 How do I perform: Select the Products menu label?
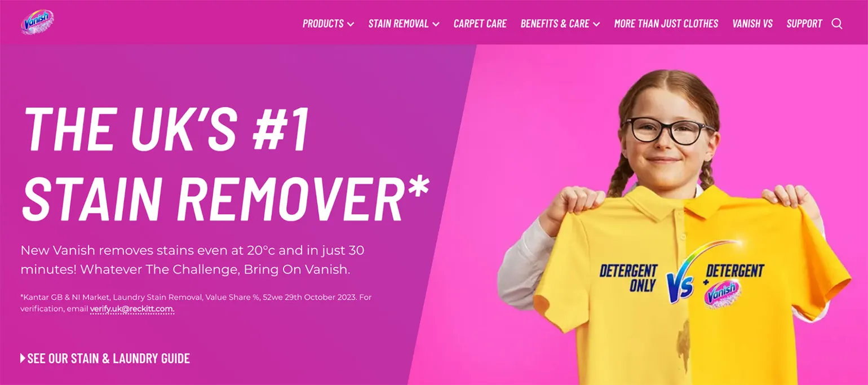click(x=323, y=24)
